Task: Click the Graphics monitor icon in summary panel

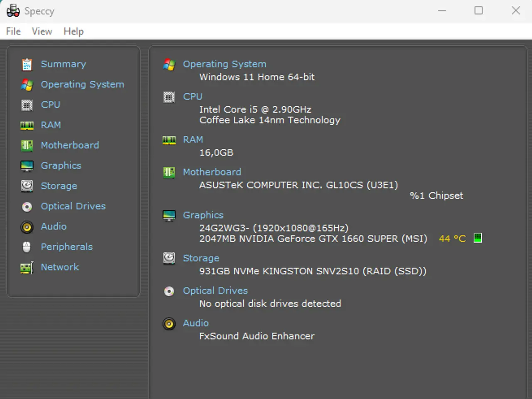Action: coord(169,215)
